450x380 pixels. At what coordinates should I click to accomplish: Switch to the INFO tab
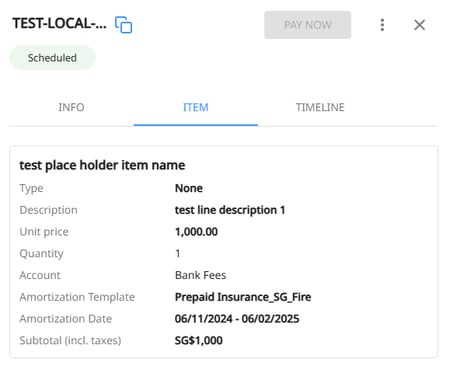[71, 107]
